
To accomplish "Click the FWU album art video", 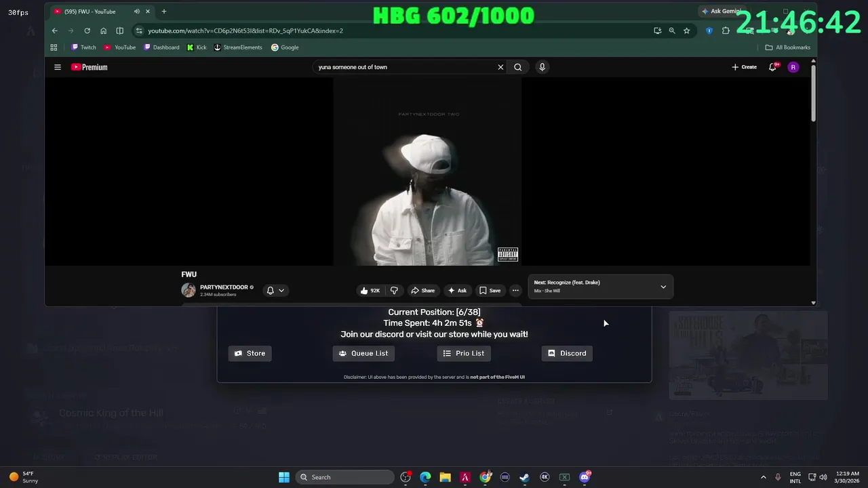I will coord(427,171).
